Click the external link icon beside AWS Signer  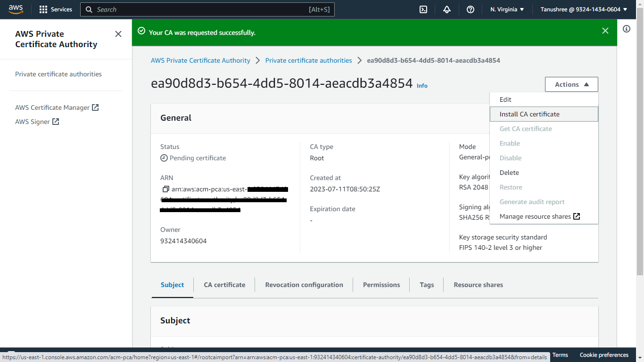pos(56,122)
